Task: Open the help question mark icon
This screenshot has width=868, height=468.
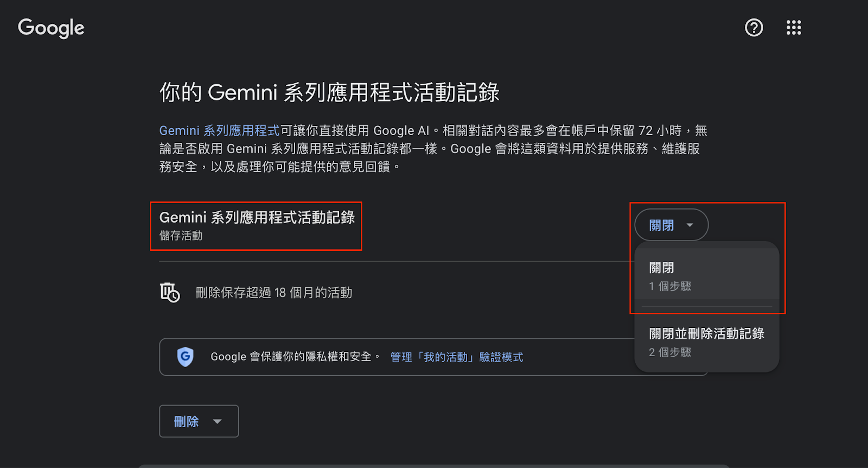Action: [x=754, y=28]
